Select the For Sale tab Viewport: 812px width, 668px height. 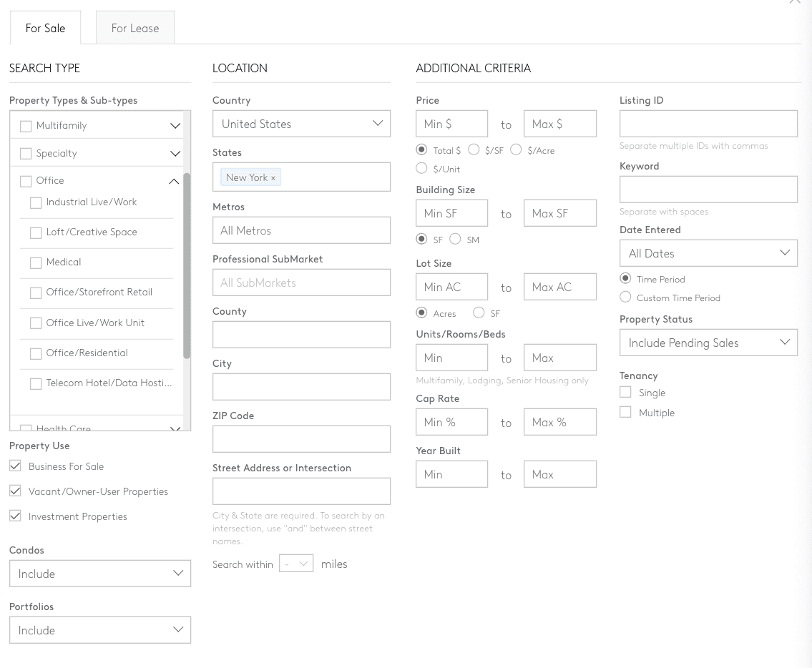[x=45, y=29]
